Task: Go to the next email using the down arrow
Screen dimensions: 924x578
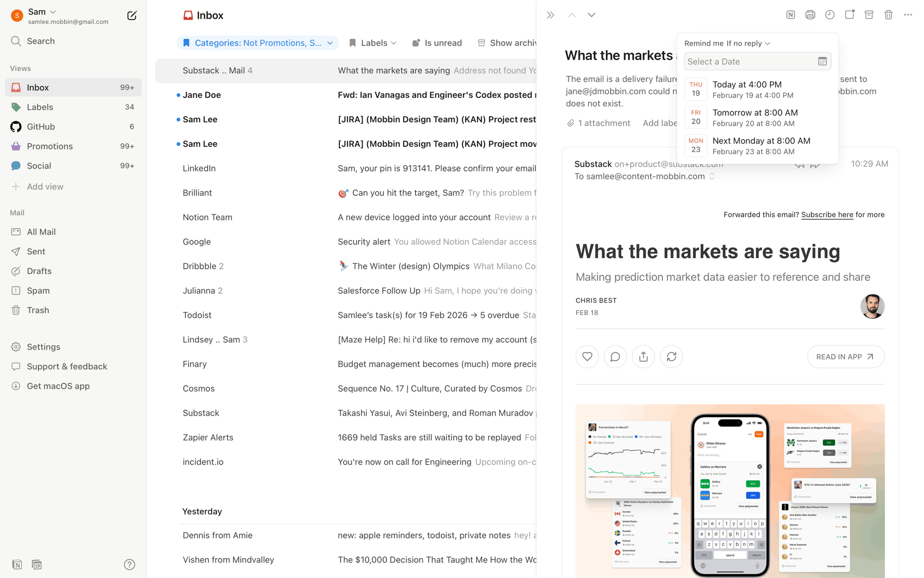Action: [x=591, y=15]
